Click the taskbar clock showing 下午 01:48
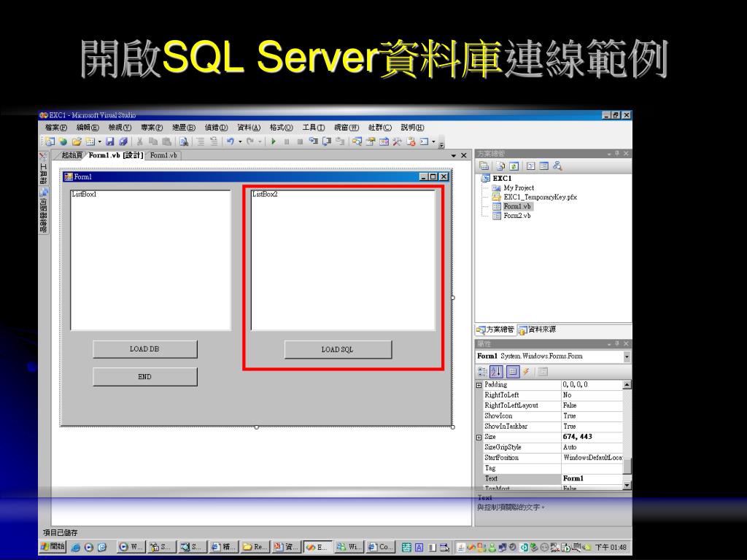Viewport: 747px width, 560px height. [611, 547]
